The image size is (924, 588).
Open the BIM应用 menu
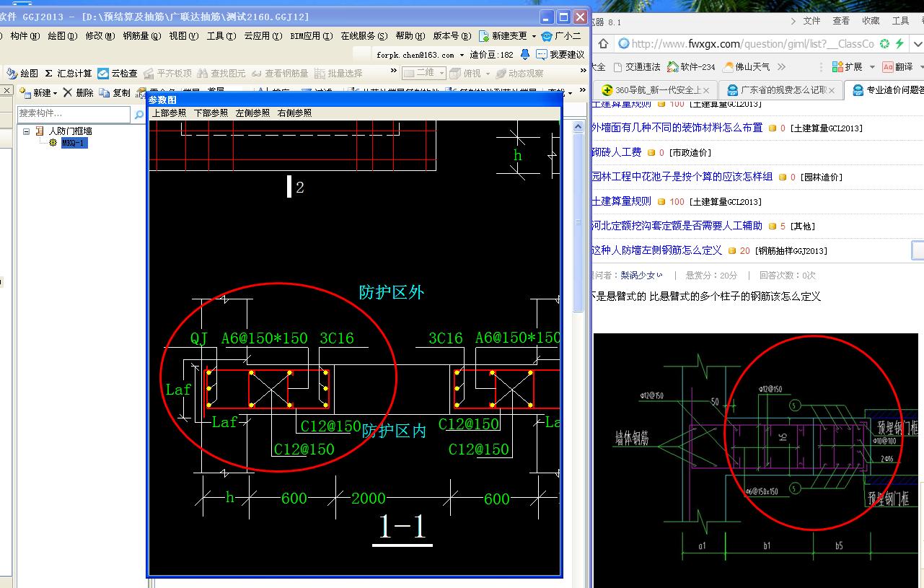tap(312, 35)
